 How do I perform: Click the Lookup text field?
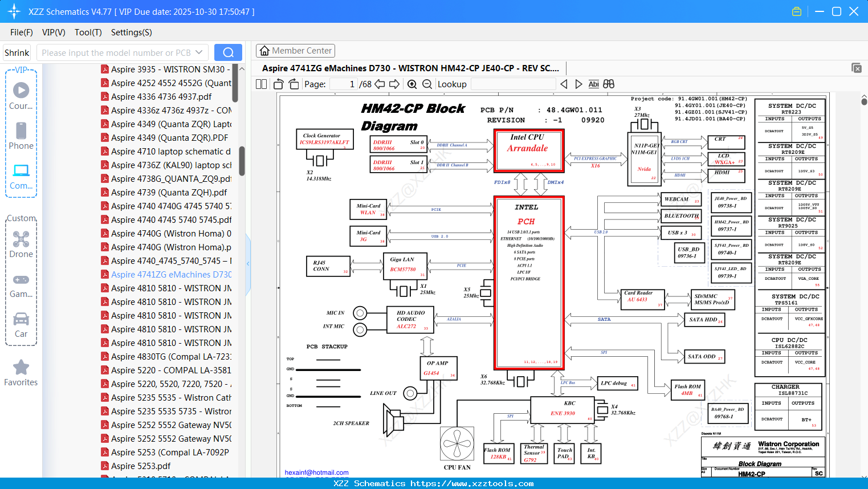pos(513,84)
